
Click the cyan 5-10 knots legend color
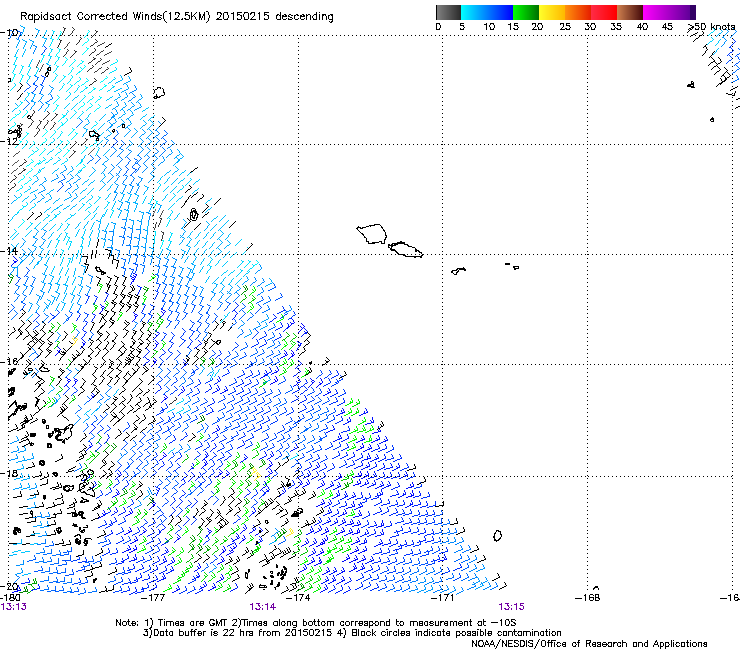pos(474,12)
